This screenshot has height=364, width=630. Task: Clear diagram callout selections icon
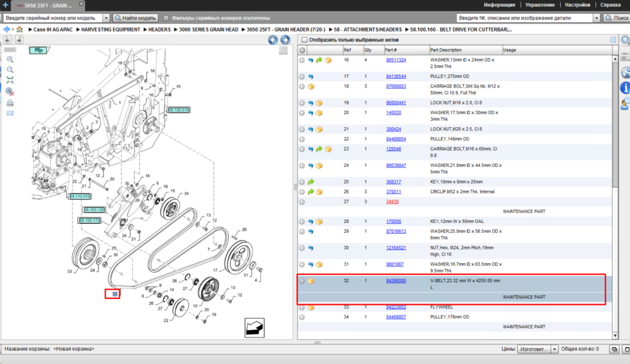pos(10,91)
